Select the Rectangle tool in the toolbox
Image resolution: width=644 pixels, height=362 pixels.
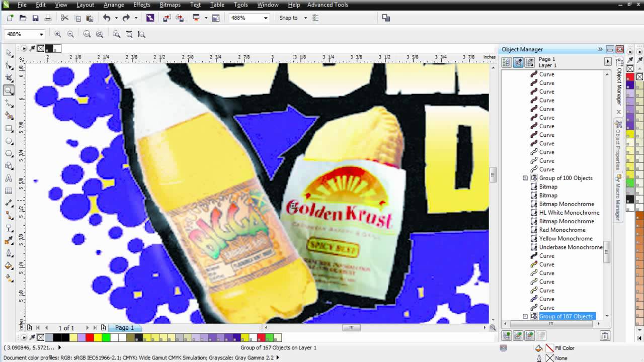[x=9, y=128]
